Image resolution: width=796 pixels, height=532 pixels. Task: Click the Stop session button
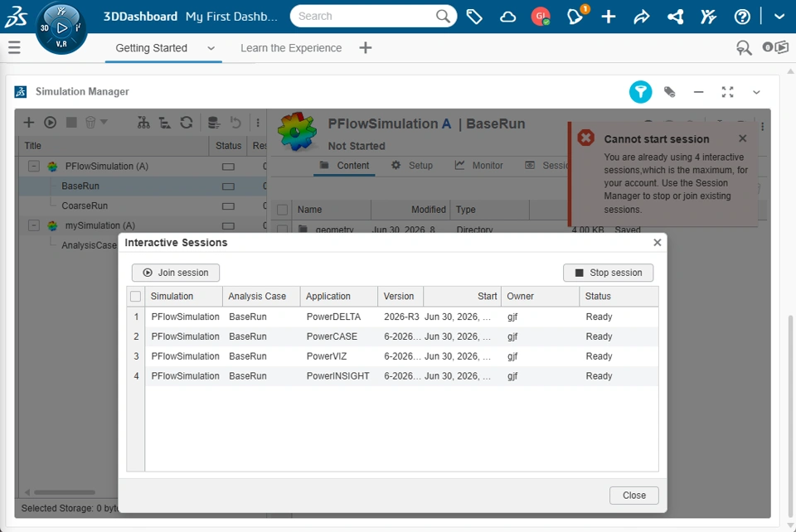(608, 273)
